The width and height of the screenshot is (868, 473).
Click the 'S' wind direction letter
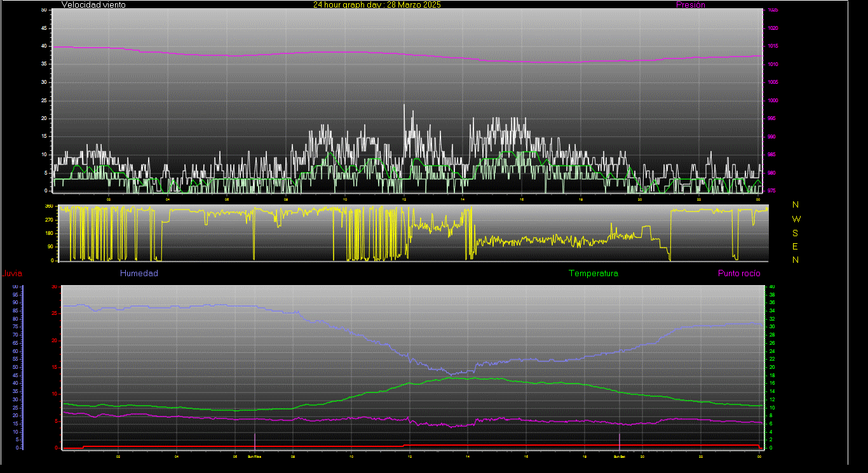coord(796,232)
